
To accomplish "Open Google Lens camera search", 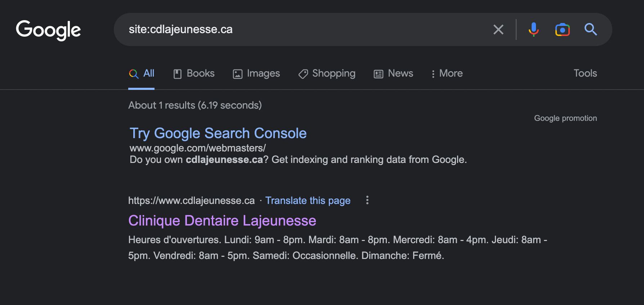I will [562, 29].
